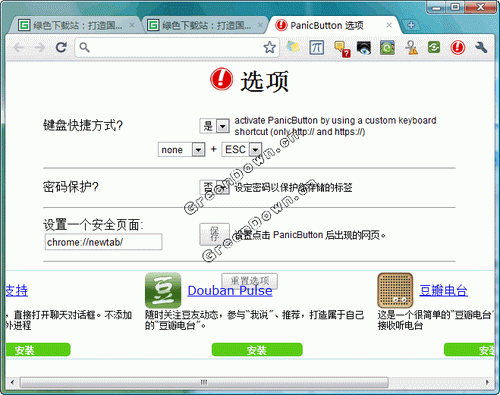
Task: Click the red PanicButton logo beside 选项
Action: pos(221,79)
